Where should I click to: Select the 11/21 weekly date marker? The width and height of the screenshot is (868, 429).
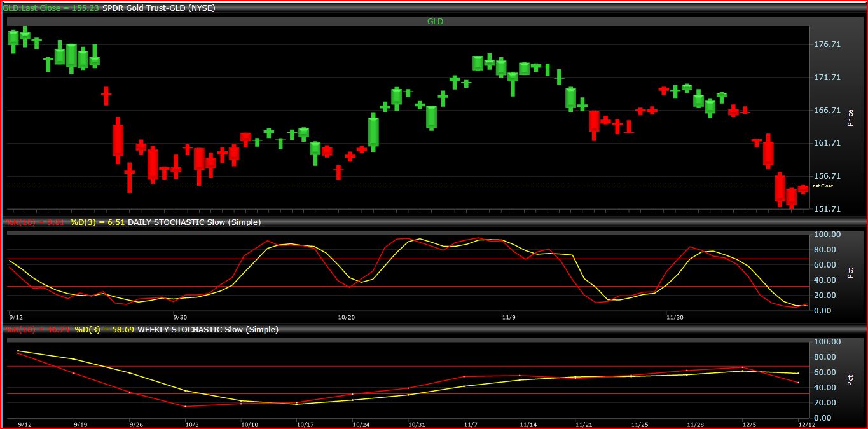584,425
